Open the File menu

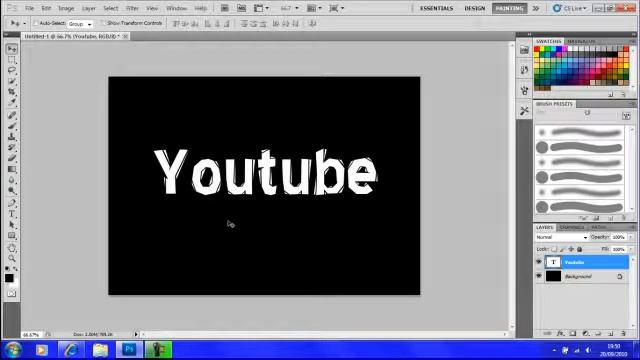[x=29, y=8]
